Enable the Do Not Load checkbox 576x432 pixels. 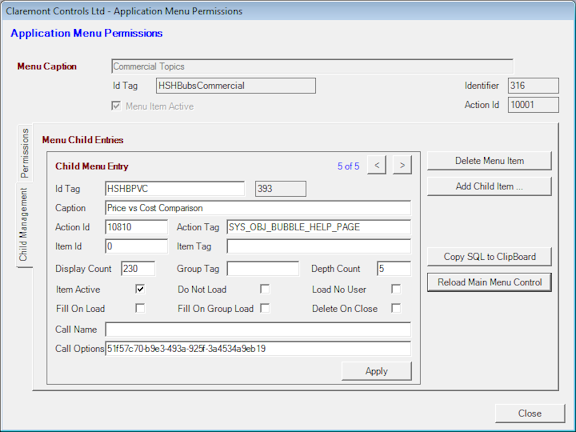click(264, 289)
